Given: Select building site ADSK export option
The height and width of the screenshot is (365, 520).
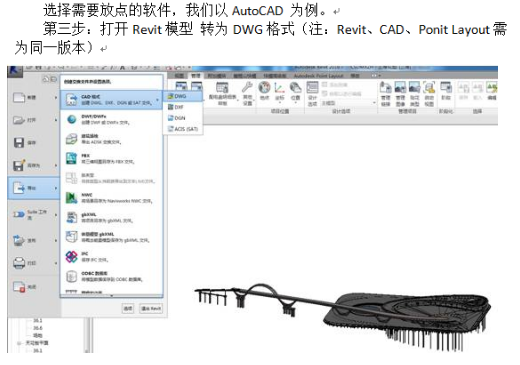Looking at the screenshot, I should click(111, 139).
